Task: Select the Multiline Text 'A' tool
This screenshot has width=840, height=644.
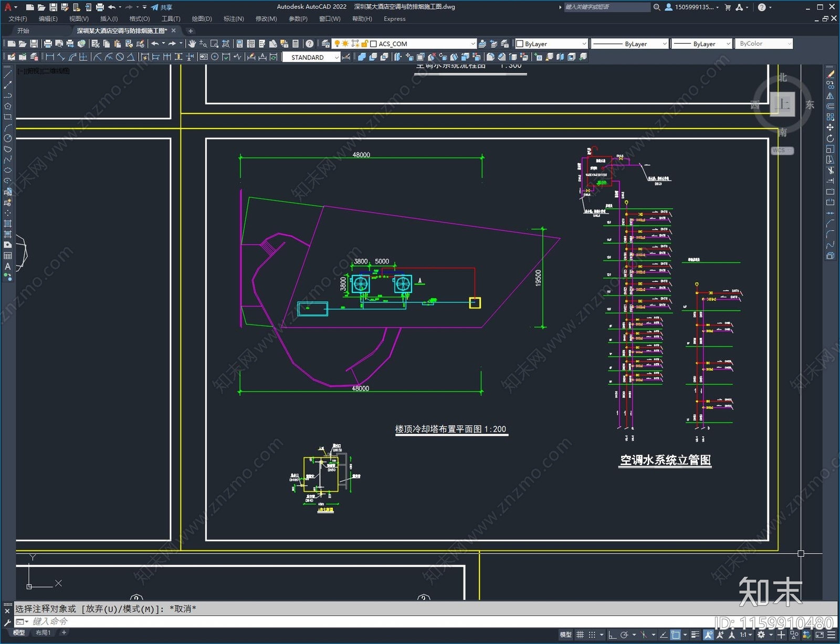Action: point(8,266)
